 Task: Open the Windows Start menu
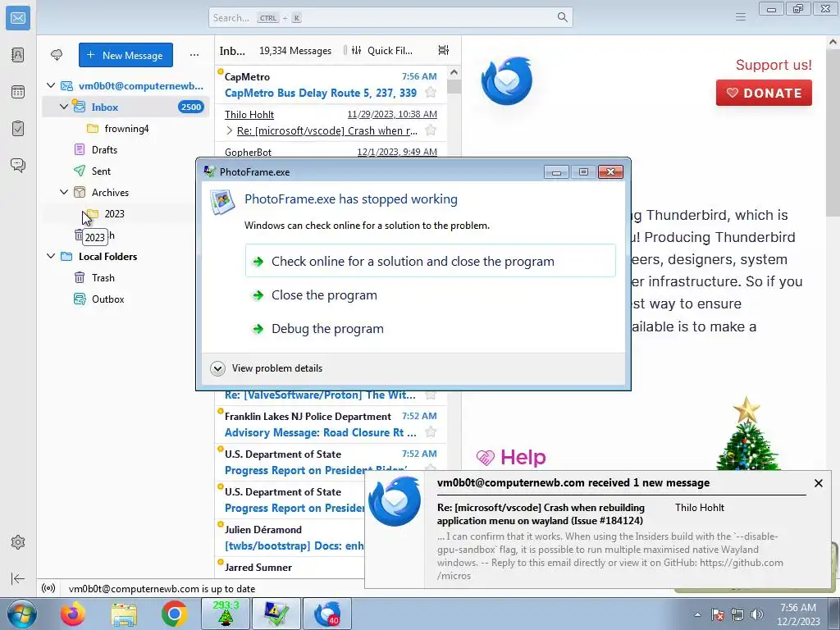pos(21,614)
